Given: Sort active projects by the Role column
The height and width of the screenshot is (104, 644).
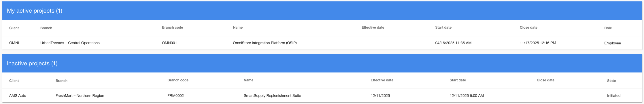Looking at the screenshot, I should [x=608, y=28].
